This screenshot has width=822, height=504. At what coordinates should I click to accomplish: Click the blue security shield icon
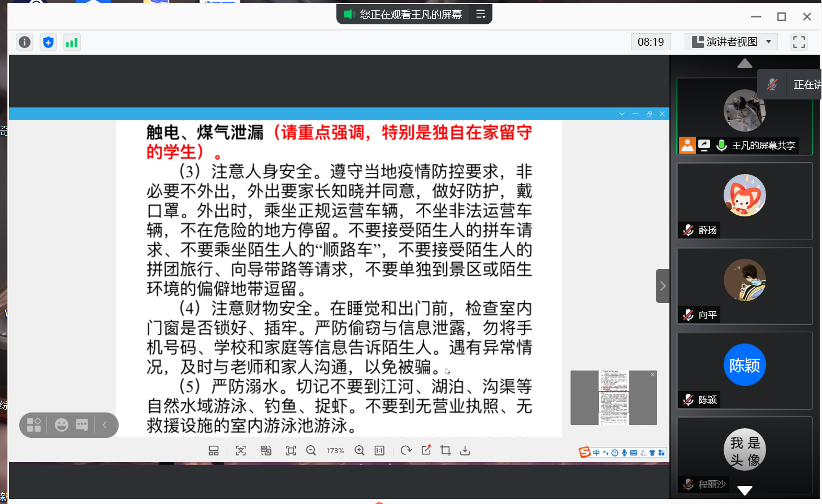[49, 42]
